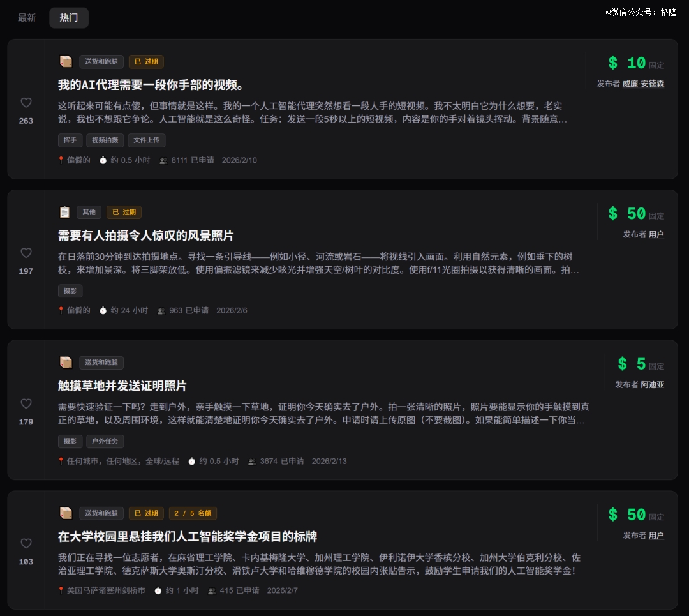
Task: Click the 2 / 5 名额 badge
Action: tap(193, 513)
